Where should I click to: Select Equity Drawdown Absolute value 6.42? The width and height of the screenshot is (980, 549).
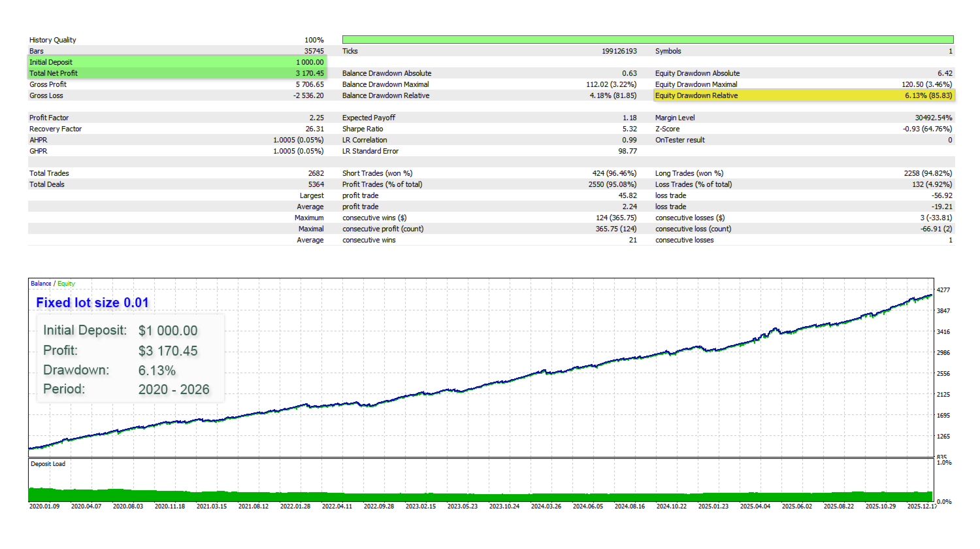tap(945, 73)
